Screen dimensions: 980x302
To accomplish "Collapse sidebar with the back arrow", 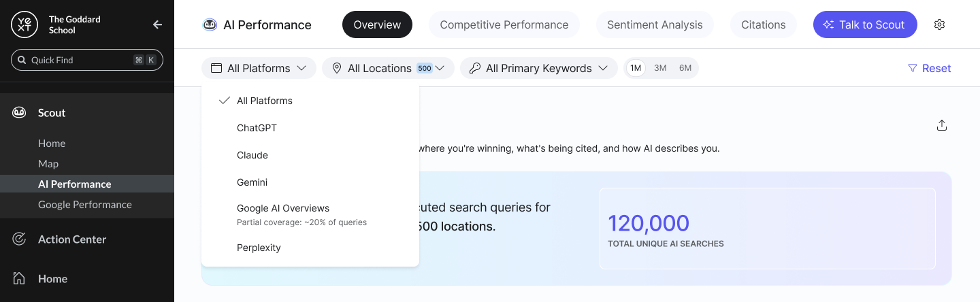I will pos(157,24).
